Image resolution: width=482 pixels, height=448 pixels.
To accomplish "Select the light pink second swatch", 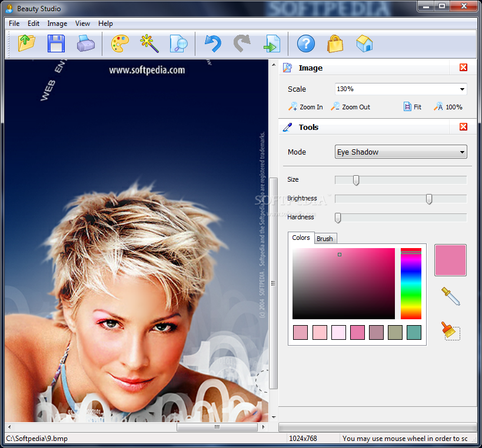I will pos(320,333).
